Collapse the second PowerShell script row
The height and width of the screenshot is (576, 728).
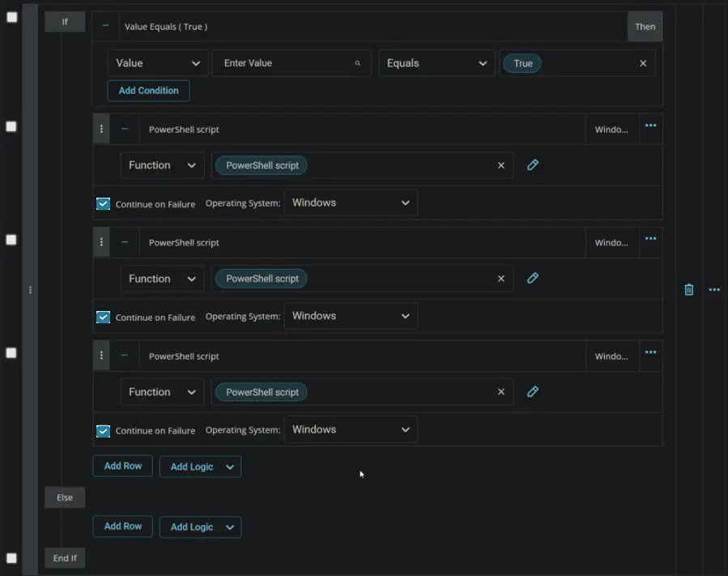tap(125, 242)
